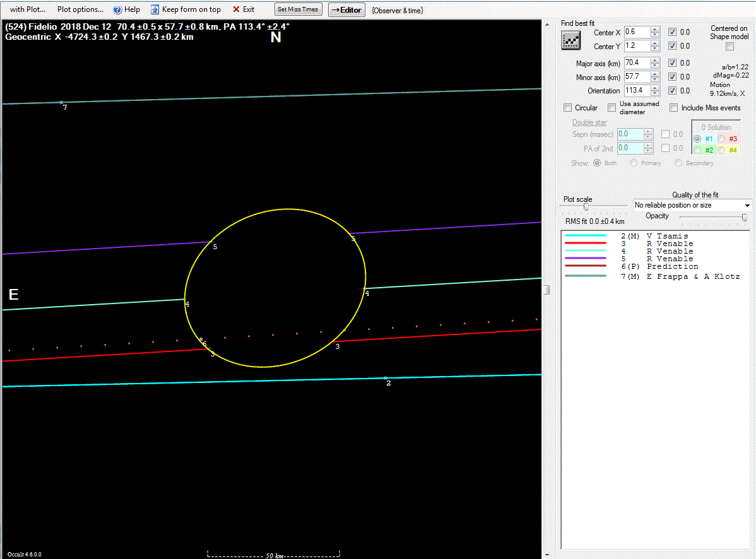Click the Help question mark icon
Image resolution: width=756 pixels, height=559 pixels.
117,9
